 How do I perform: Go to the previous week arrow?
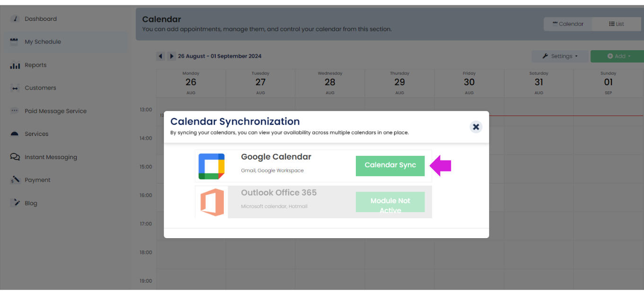[161, 56]
